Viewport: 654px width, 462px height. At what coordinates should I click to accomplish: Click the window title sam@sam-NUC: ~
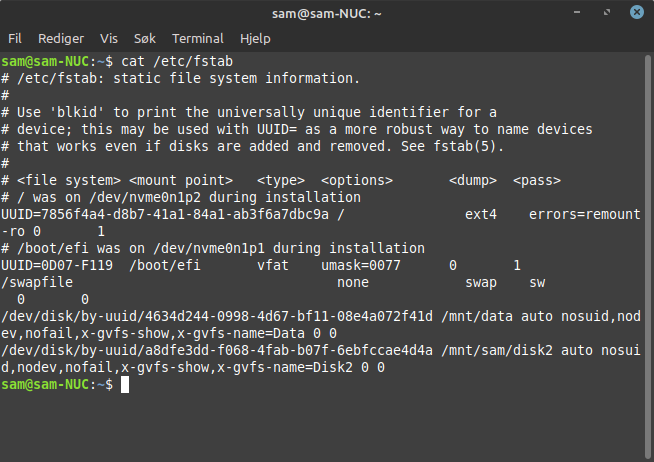click(327, 14)
